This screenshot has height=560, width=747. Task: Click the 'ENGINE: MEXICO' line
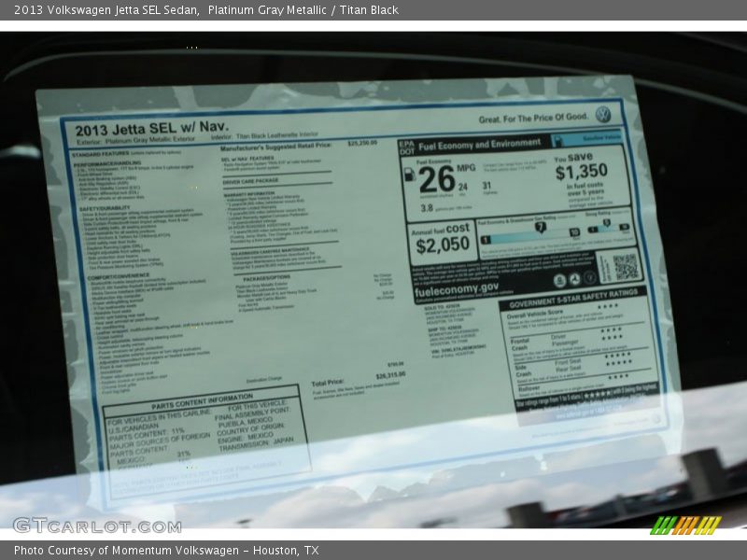tap(246, 439)
